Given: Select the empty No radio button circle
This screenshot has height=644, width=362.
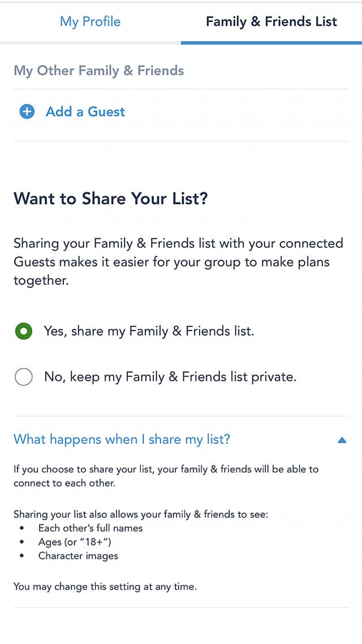Looking at the screenshot, I should click(x=23, y=377).
